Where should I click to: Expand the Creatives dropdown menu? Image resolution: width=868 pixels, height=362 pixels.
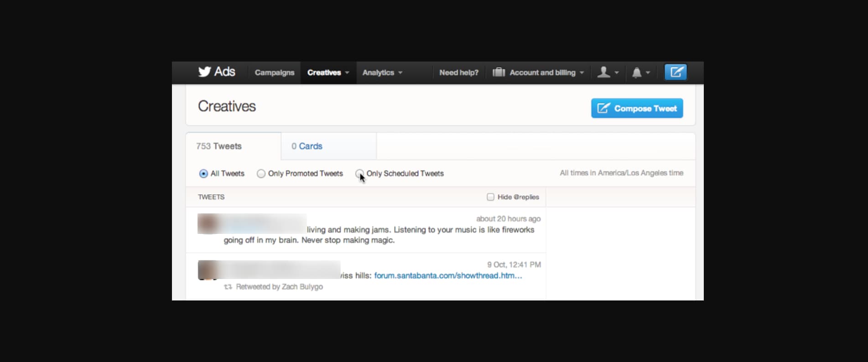pyautogui.click(x=328, y=72)
